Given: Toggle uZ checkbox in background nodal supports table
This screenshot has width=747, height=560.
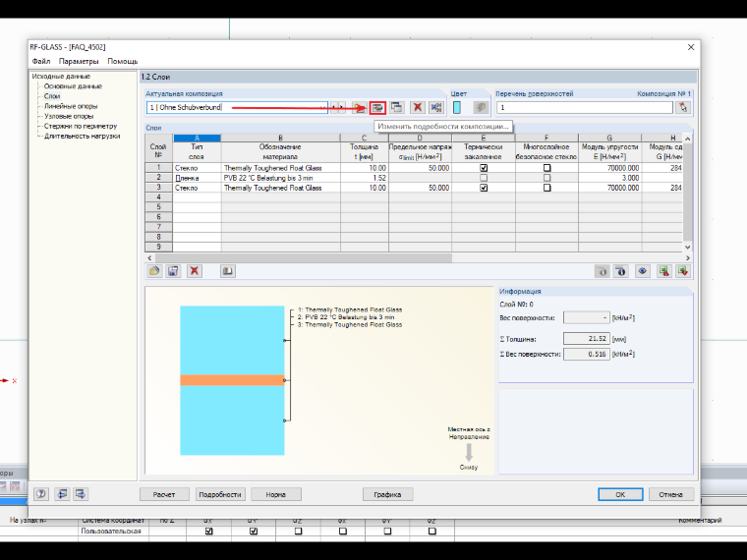Looking at the screenshot, I should [x=298, y=531].
